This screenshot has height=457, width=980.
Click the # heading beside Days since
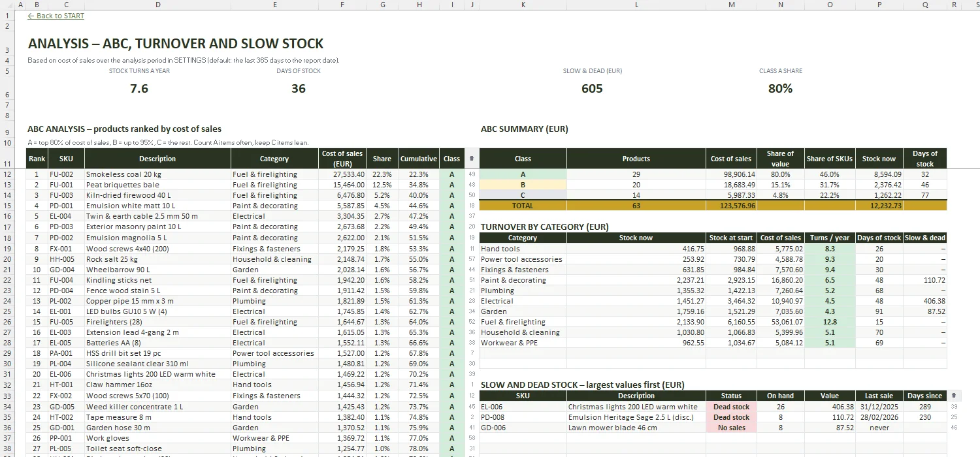(x=955, y=395)
